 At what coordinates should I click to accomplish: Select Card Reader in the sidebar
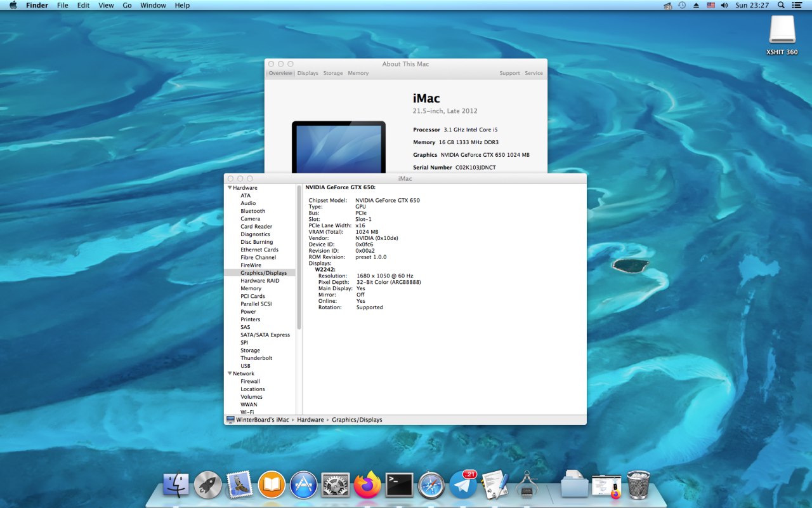tap(256, 227)
